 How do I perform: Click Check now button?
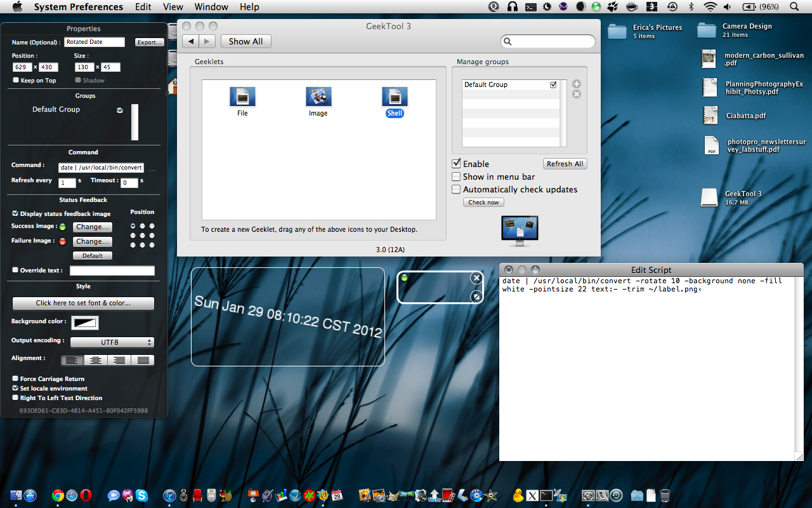click(x=484, y=203)
